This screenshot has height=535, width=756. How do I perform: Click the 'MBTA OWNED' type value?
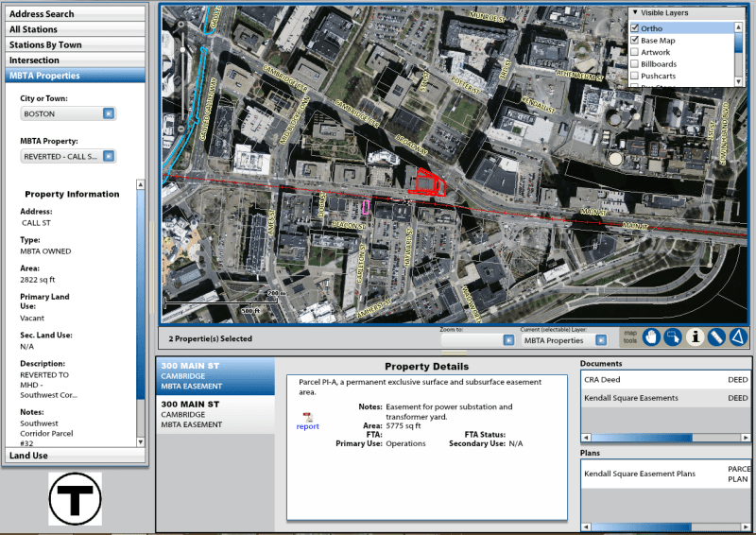click(x=45, y=251)
